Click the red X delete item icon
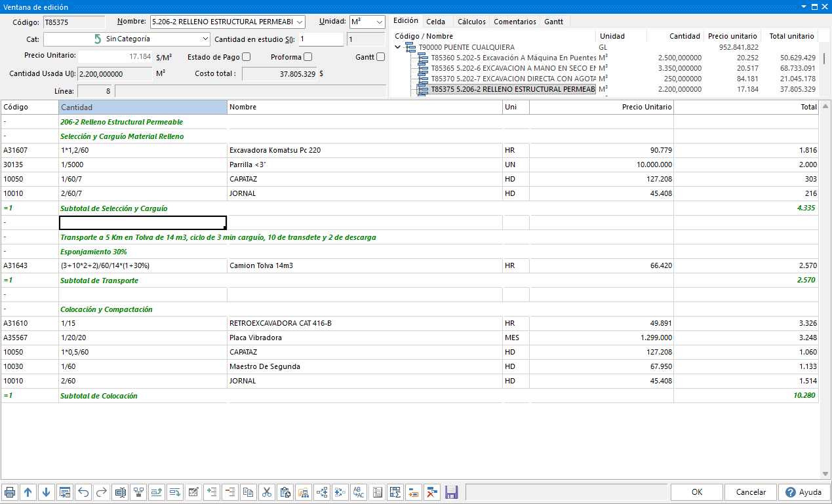The height and width of the screenshot is (504, 832). pyautogui.click(x=432, y=492)
